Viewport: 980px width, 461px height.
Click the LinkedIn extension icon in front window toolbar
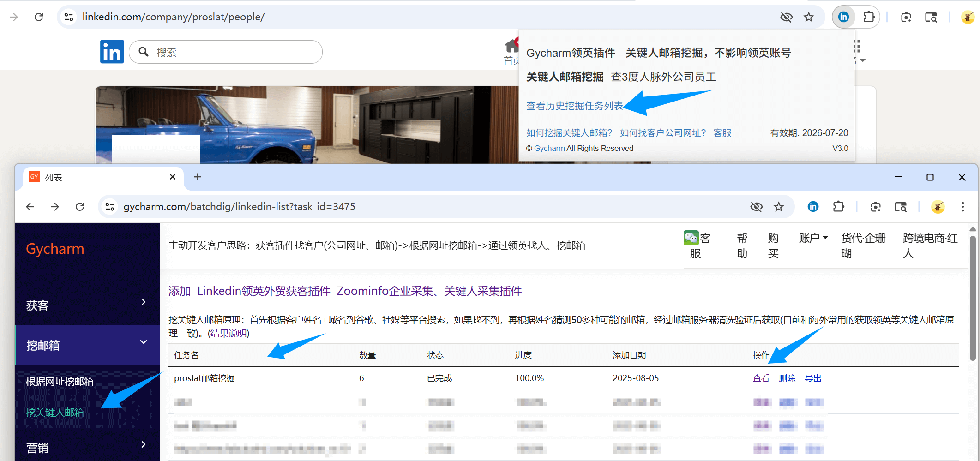(813, 207)
